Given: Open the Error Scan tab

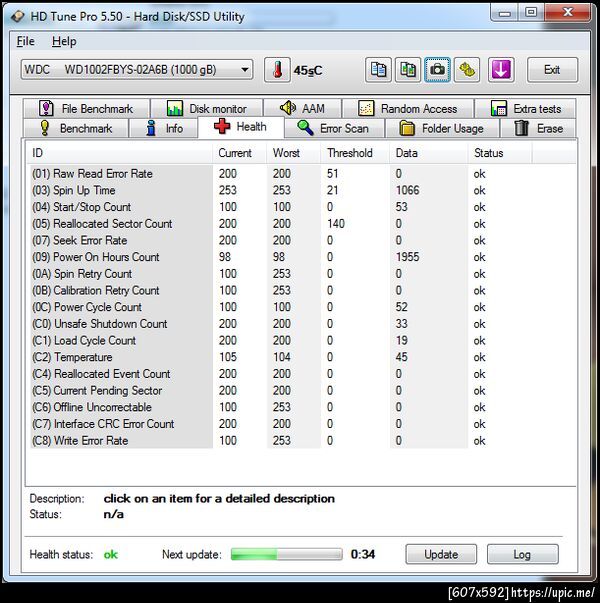Looking at the screenshot, I should (x=334, y=128).
